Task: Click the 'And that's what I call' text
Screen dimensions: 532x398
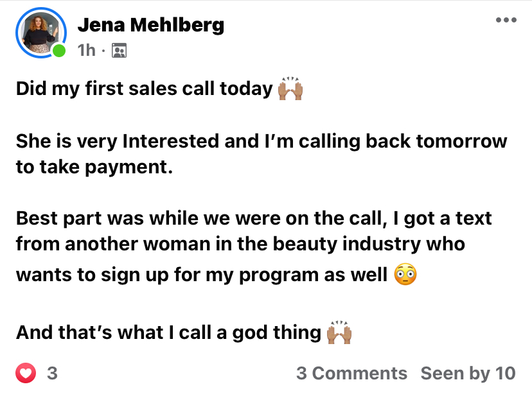Action: [168, 332]
